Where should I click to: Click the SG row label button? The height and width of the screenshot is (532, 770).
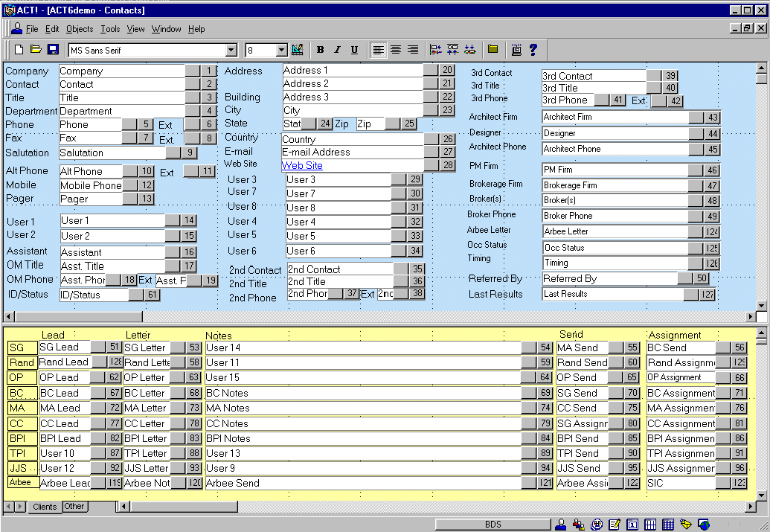[22, 347]
